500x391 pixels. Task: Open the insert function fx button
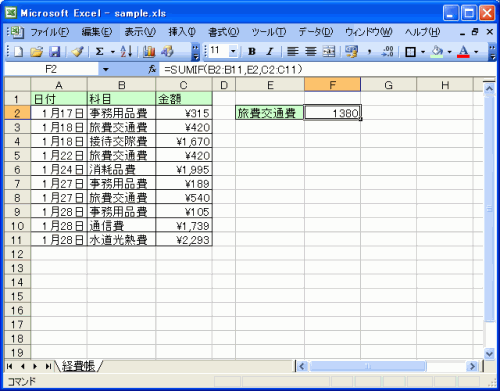152,69
